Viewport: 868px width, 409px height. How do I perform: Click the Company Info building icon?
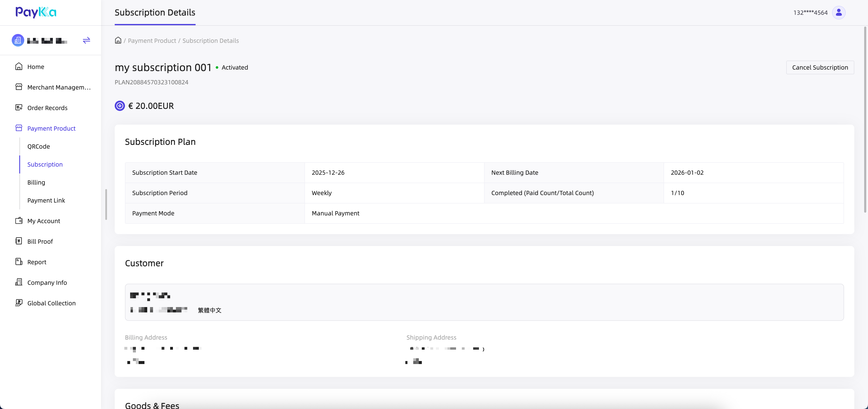click(x=19, y=282)
